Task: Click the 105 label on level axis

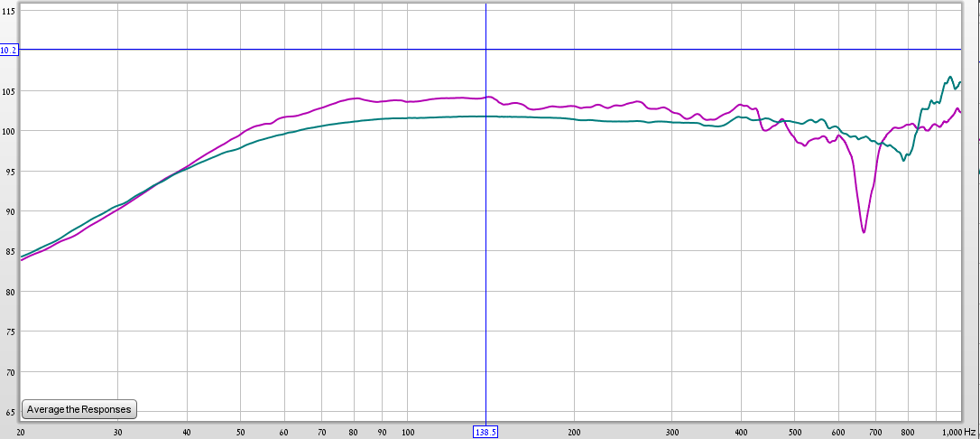Action: (x=7, y=92)
